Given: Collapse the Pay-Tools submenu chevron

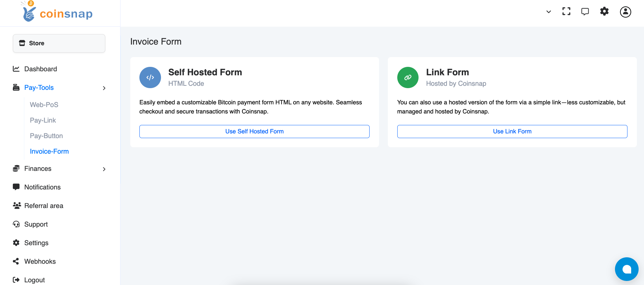Looking at the screenshot, I should point(104,88).
